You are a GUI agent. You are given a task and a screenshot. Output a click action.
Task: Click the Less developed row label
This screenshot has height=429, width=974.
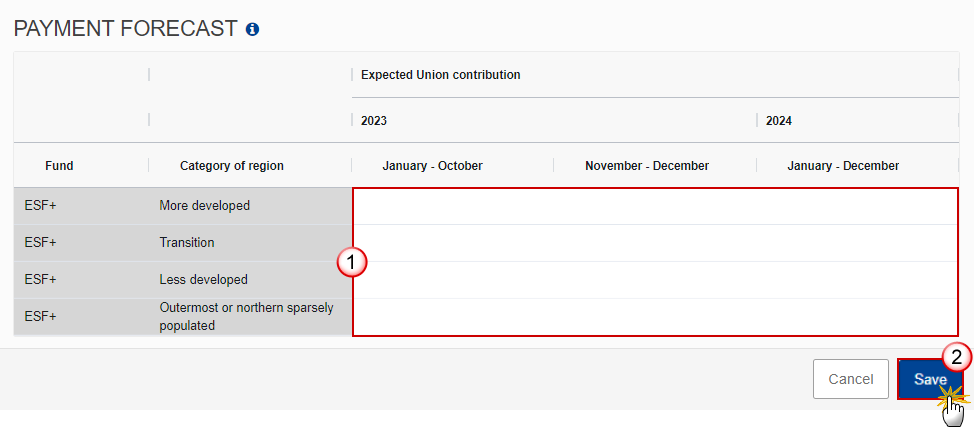(203, 280)
